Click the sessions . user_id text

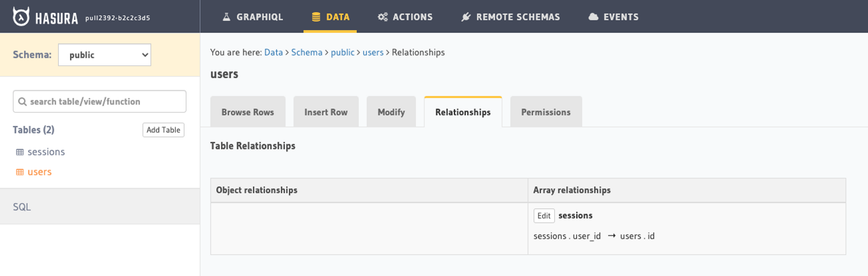(567, 236)
